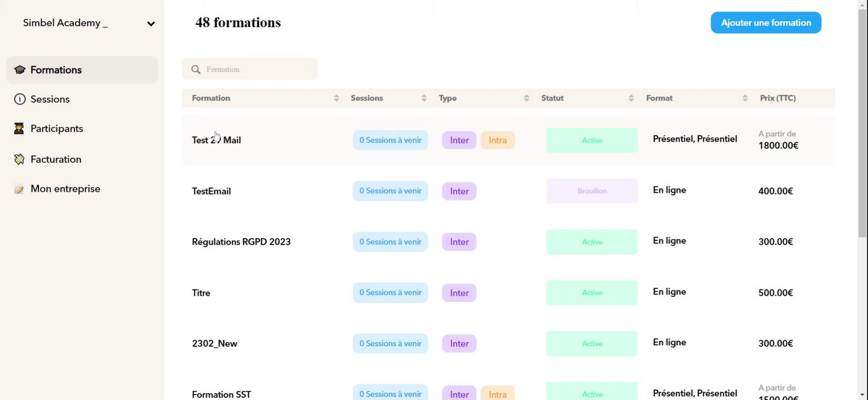Click the magnifier search icon
Screen dimensions: 868x400
pyautogui.click(x=196, y=69)
